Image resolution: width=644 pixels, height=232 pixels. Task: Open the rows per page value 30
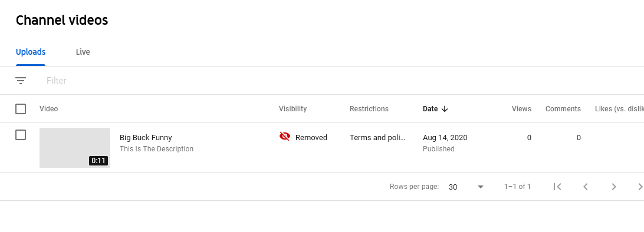tap(452, 187)
